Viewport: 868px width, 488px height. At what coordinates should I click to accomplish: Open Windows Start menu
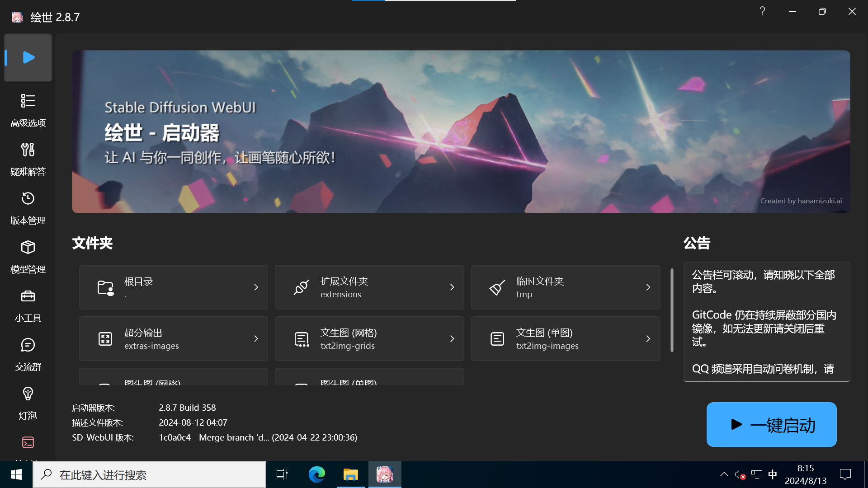pyautogui.click(x=16, y=474)
